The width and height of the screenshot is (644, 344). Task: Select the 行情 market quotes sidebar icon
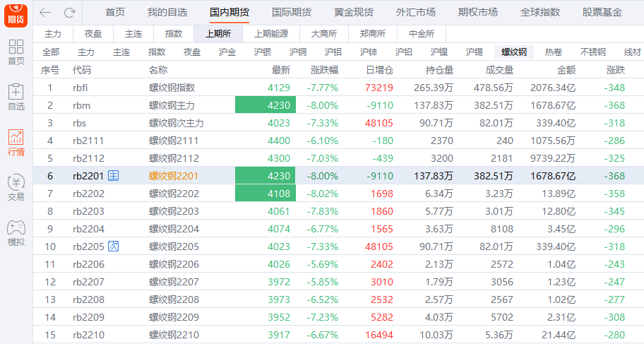(x=16, y=143)
